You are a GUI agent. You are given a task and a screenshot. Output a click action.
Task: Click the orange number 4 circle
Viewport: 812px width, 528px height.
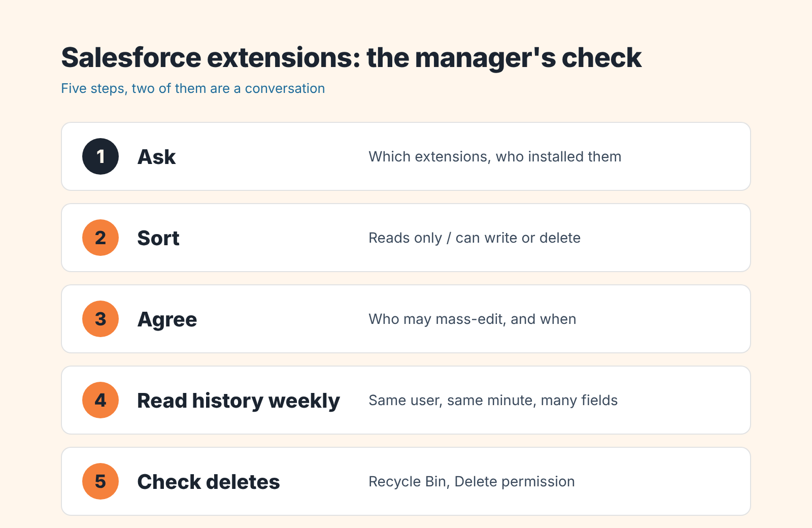pyautogui.click(x=100, y=400)
